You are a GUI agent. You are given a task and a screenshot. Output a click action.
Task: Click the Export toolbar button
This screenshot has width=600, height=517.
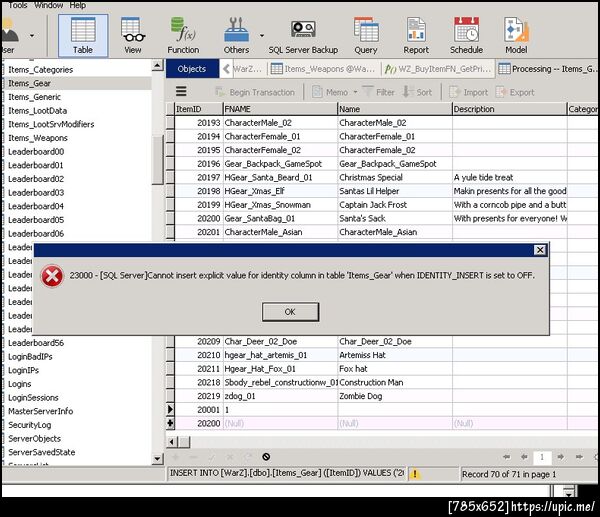click(x=515, y=92)
